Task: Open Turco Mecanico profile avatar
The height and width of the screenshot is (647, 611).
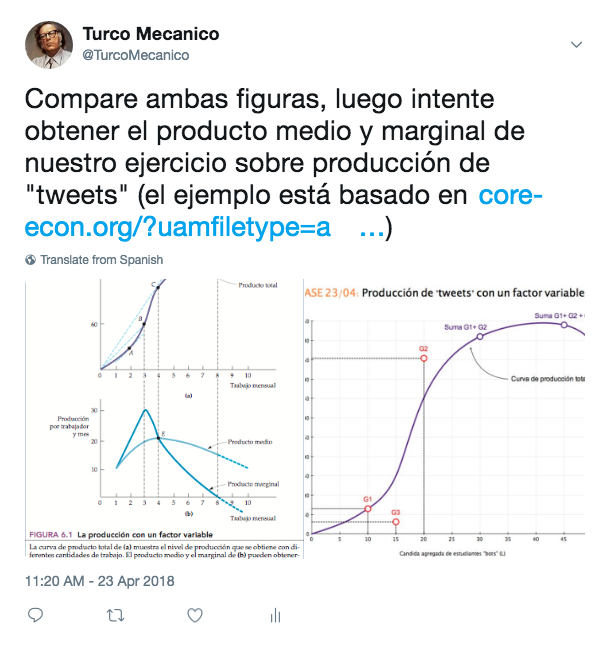Action: [46, 45]
